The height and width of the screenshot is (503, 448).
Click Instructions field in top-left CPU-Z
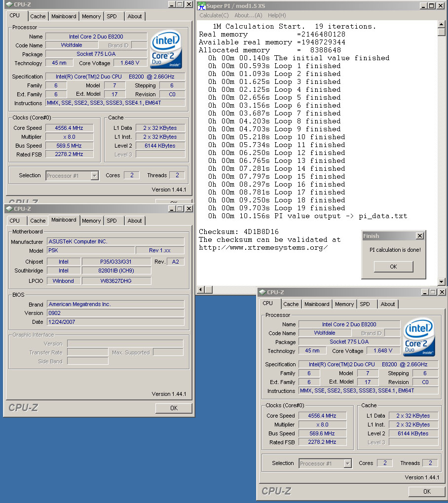pos(115,103)
